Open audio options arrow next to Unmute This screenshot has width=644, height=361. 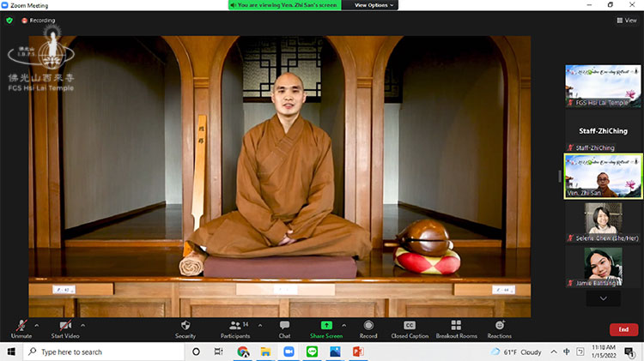pos(37,325)
